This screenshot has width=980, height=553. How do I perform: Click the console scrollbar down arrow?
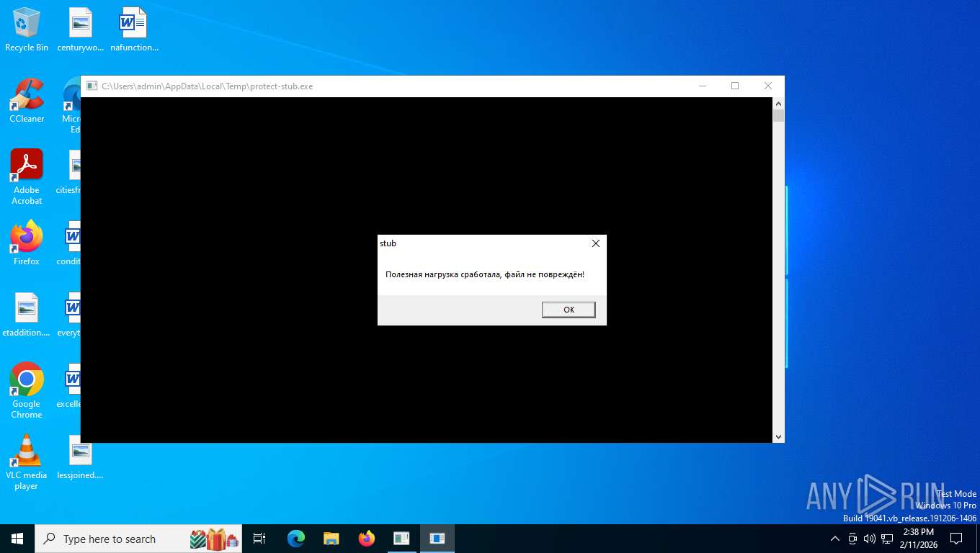[x=778, y=436]
